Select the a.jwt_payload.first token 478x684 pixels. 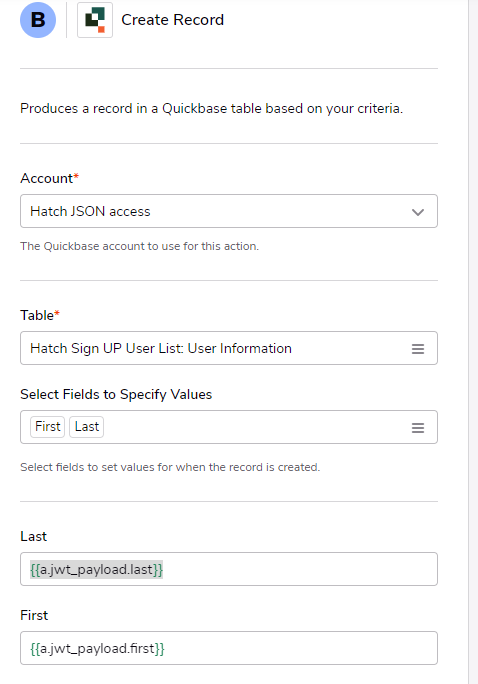pyautogui.click(x=97, y=649)
